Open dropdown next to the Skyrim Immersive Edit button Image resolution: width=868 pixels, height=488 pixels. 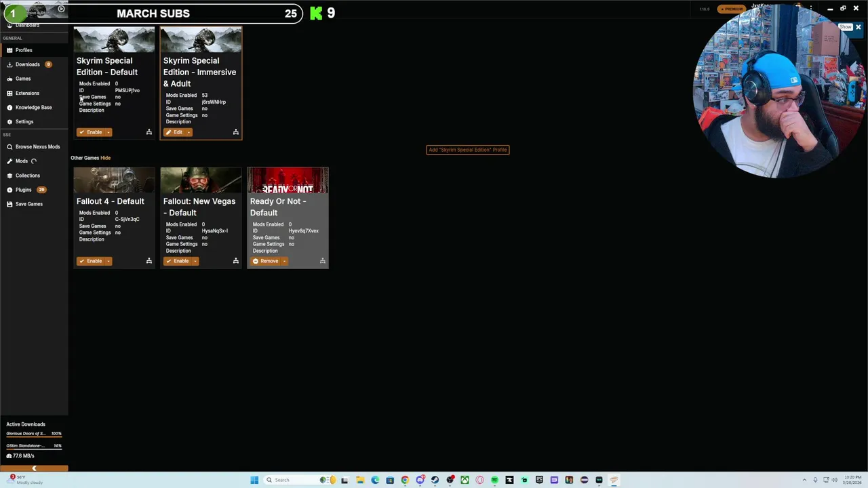(x=189, y=132)
